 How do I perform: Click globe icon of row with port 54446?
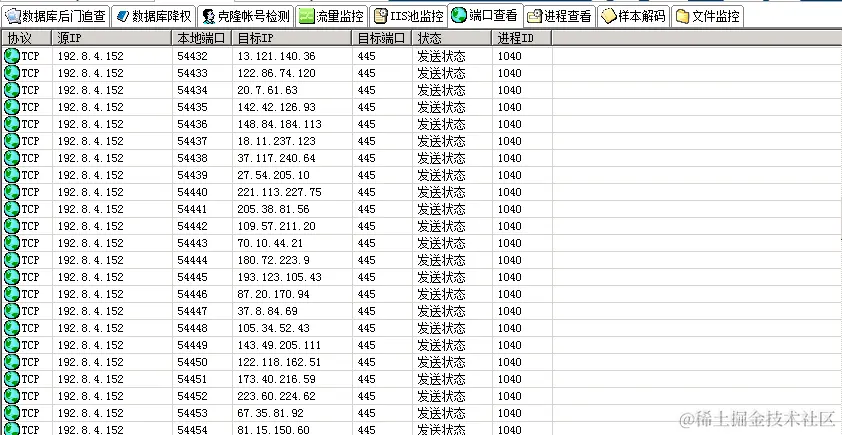pos(11,294)
